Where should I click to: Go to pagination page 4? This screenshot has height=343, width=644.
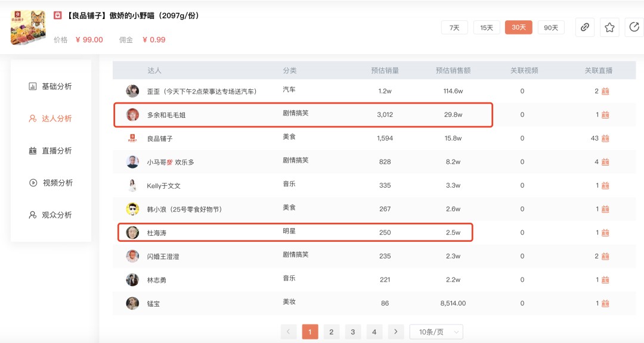pos(374,332)
